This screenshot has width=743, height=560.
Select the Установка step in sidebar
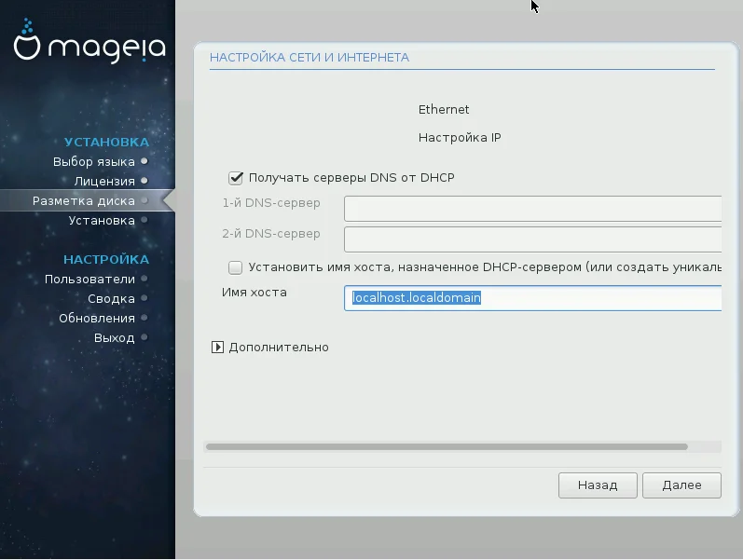102,221
